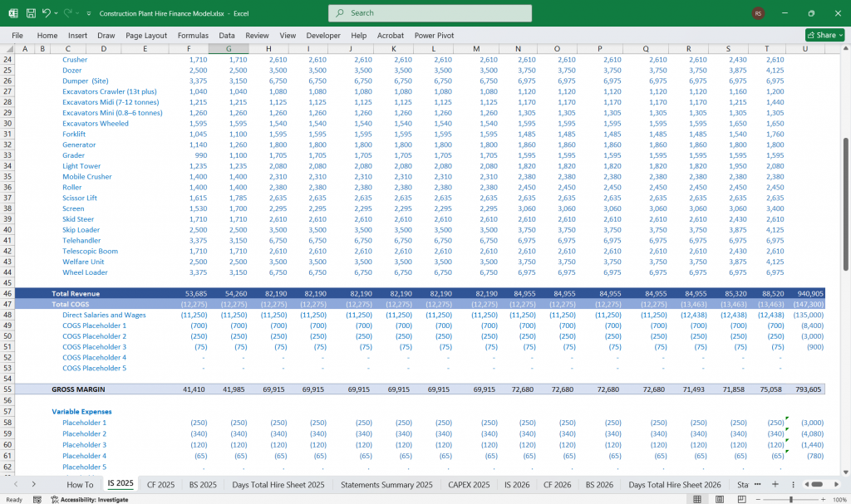Click zoom in plus icon
Image resolution: width=851 pixels, height=504 pixels.
point(823,499)
